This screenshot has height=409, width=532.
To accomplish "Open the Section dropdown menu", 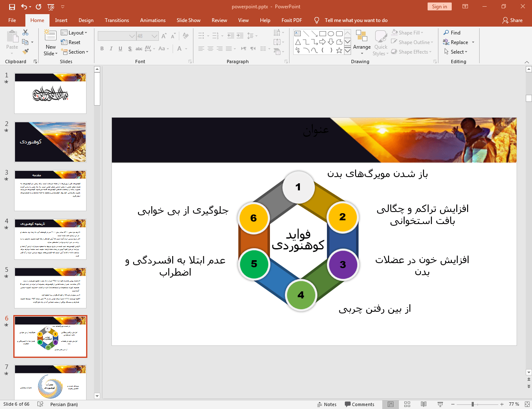I will 75,52.
